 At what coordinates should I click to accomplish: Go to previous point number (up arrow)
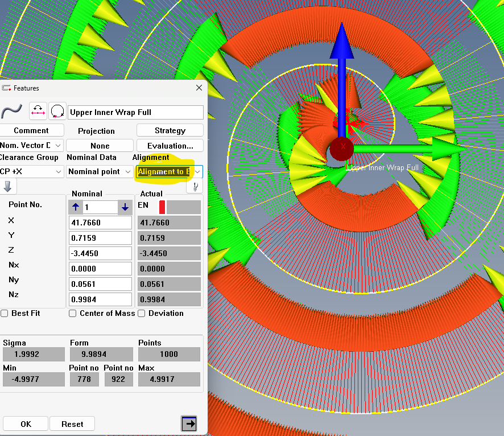76,207
